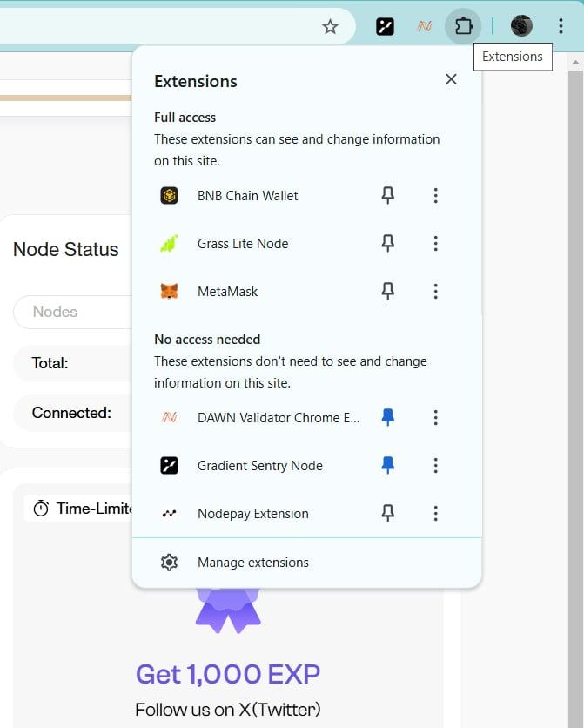Open BNB Chain Wallet extension

[x=247, y=196]
